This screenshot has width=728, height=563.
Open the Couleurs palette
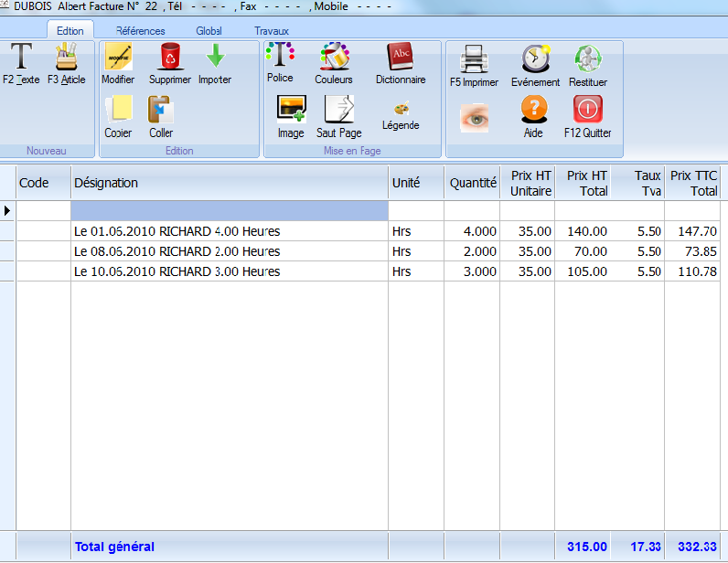click(334, 58)
